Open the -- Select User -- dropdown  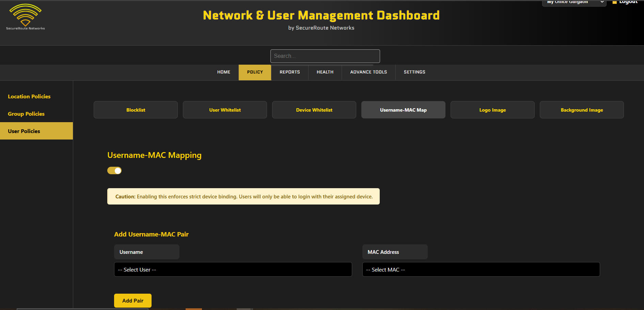click(x=233, y=269)
